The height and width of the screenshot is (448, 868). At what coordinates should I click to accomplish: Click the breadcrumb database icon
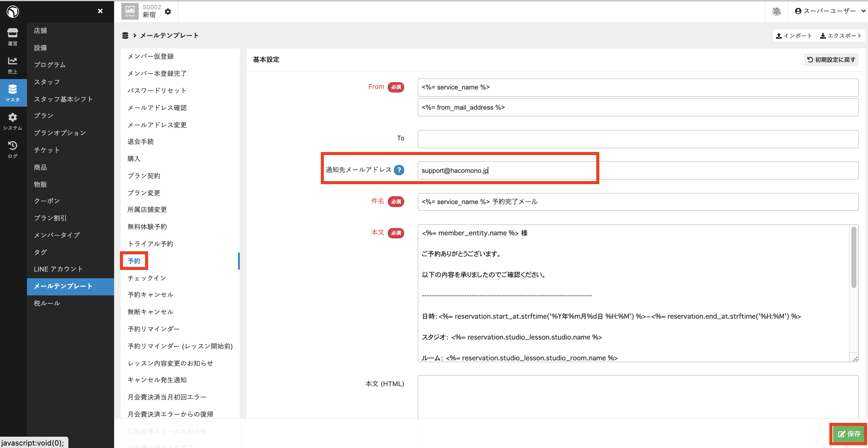pos(125,35)
